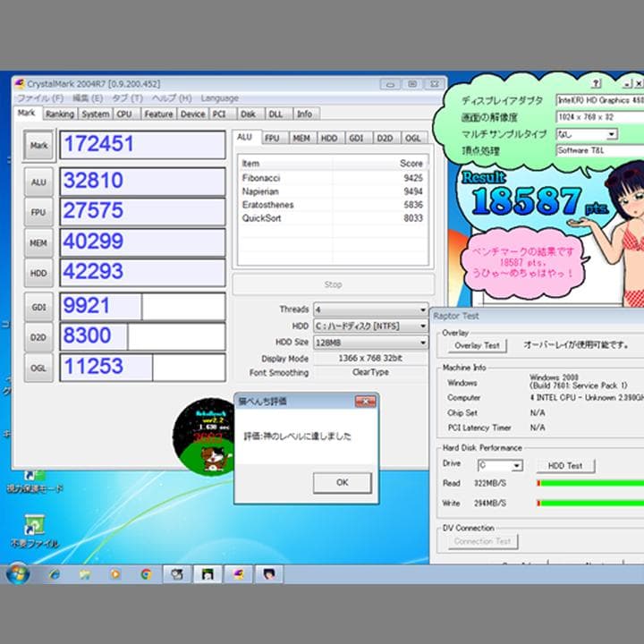Run the OGL benchmark button

point(38,368)
